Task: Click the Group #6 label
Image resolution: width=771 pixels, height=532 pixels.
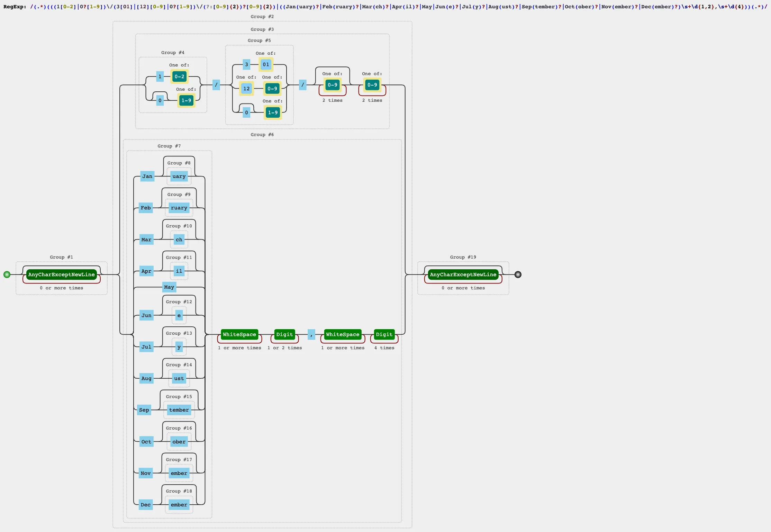Action: (262, 135)
